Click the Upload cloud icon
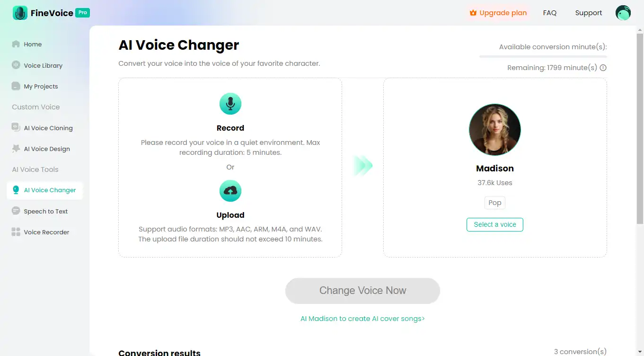 click(230, 191)
